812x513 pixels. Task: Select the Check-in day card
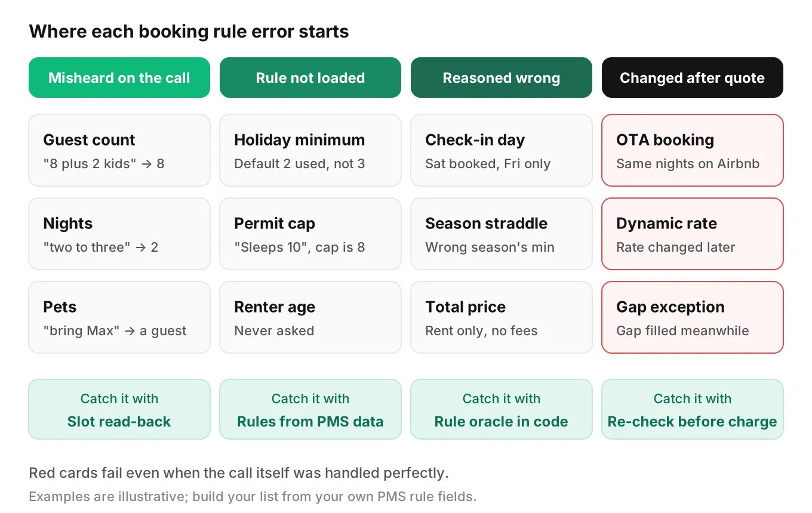(502, 150)
